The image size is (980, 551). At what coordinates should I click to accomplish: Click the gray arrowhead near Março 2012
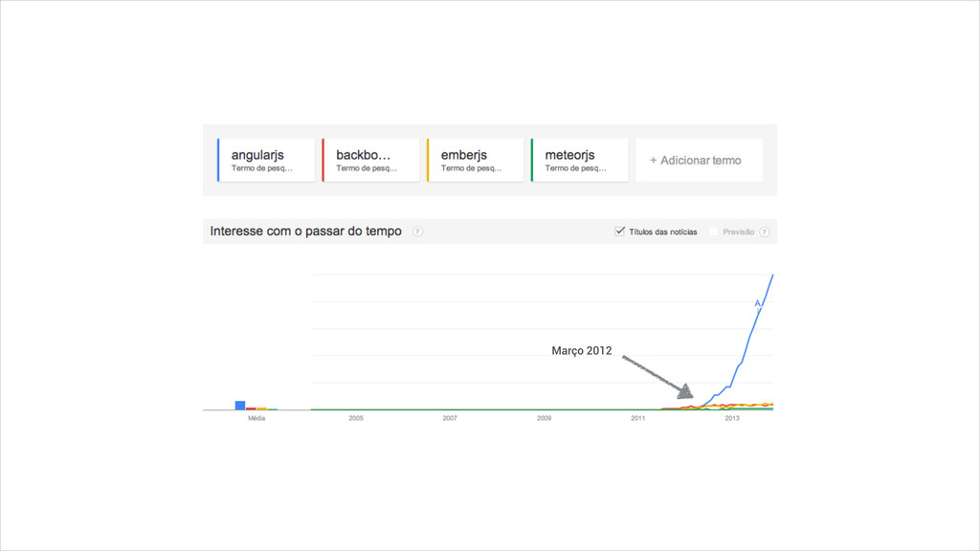(685, 391)
